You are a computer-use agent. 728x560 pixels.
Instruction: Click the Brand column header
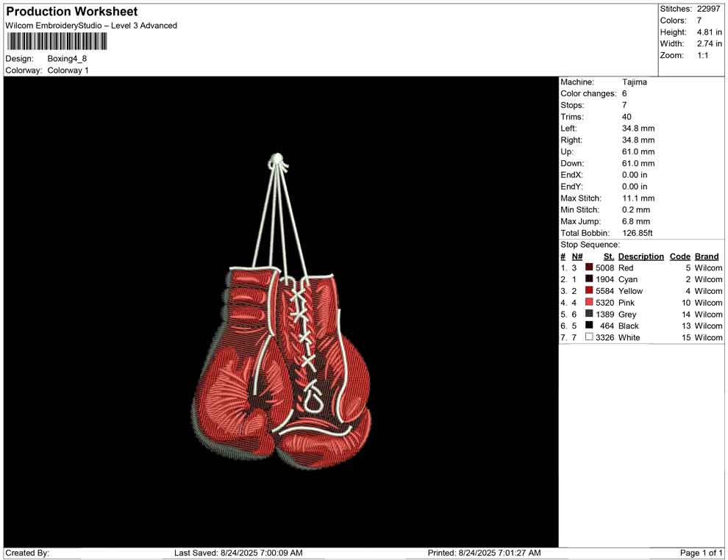click(x=706, y=256)
